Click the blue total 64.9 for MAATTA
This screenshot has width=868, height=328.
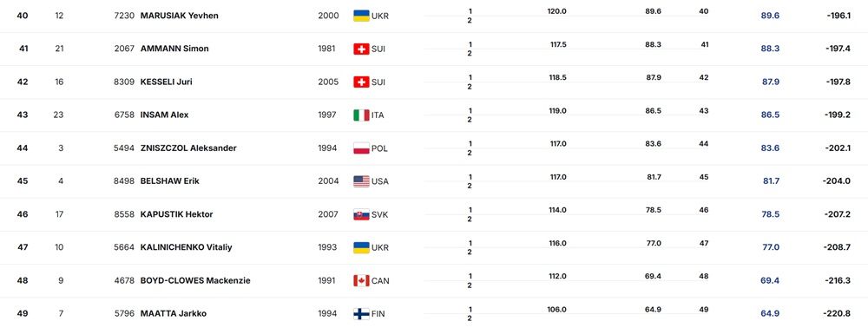click(770, 313)
